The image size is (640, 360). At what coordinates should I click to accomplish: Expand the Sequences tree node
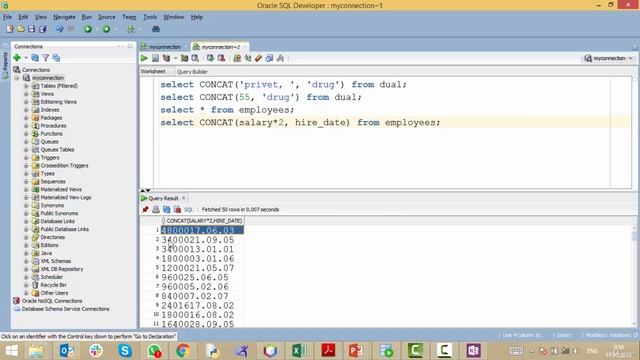click(x=26, y=181)
